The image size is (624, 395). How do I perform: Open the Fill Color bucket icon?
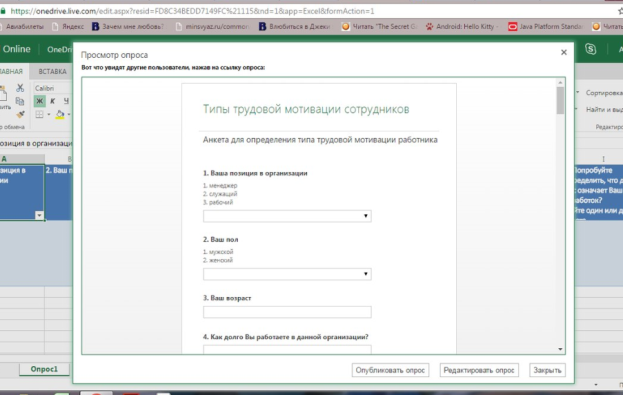(x=60, y=115)
